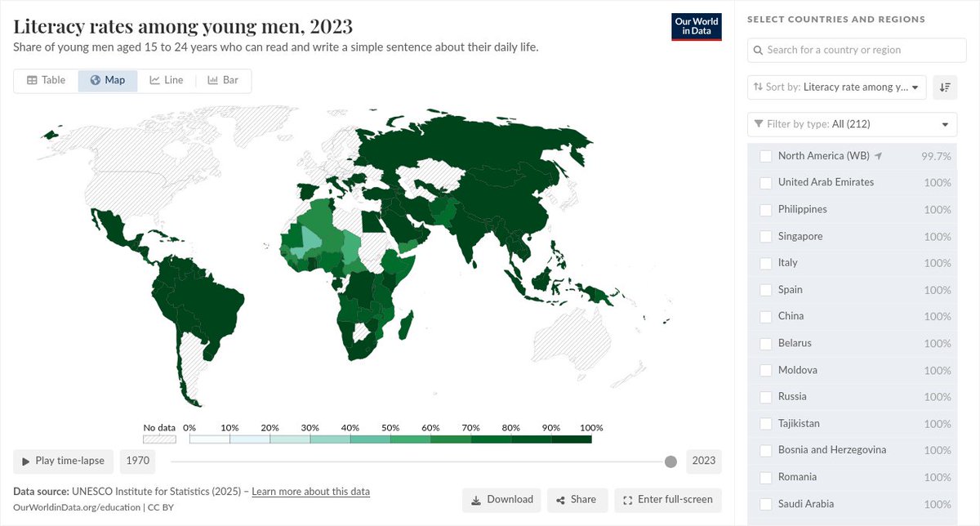Click the magnifying glass search icon
This screenshot has height=526, width=980.
tap(757, 50)
